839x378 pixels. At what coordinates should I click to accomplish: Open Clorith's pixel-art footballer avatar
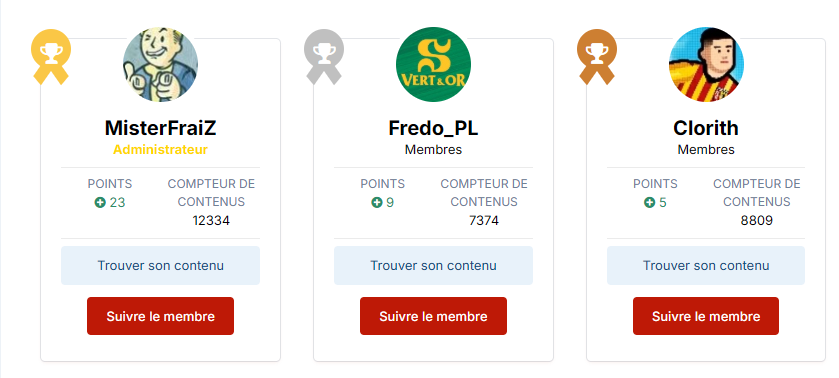(x=706, y=64)
